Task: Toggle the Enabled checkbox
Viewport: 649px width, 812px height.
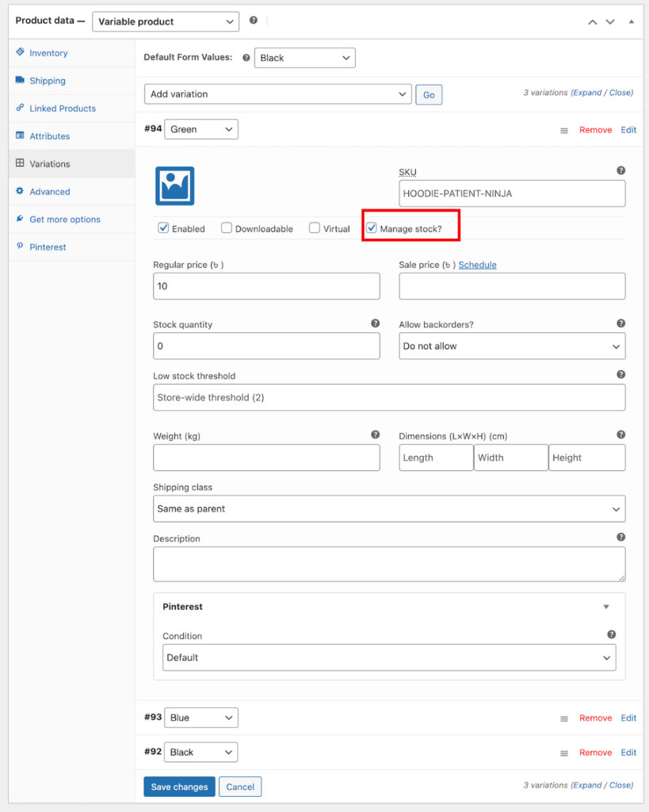Action: tap(163, 228)
